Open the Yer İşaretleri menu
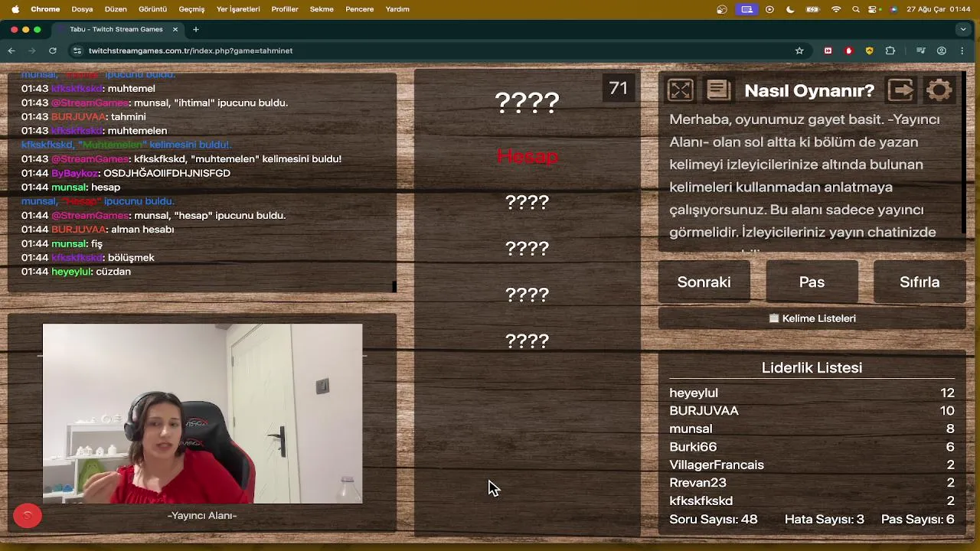The height and width of the screenshot is (551, 980). point(238,9)
